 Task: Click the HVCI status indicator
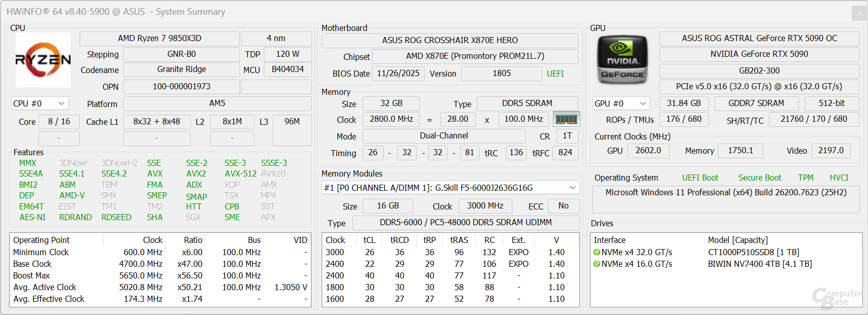(839, 178)
